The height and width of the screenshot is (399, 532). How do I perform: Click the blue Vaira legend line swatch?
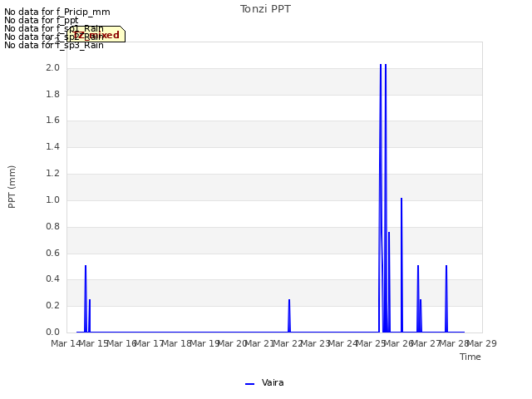coord(249,384)
